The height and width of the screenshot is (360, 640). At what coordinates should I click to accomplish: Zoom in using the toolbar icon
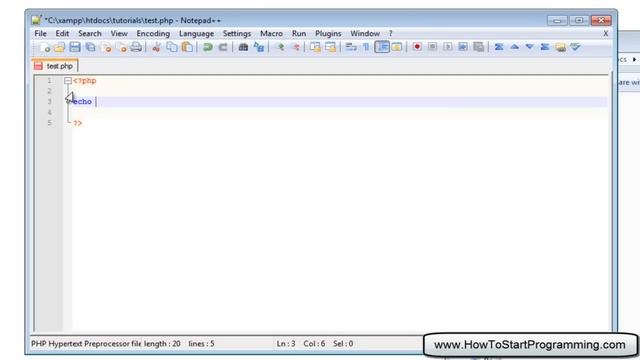click(x=280, y=47)
